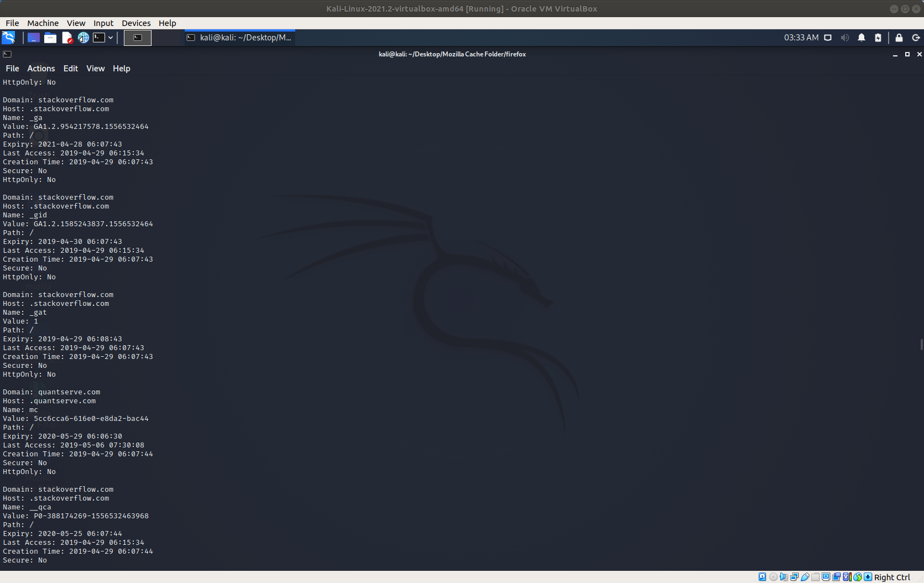Click the VirtualBox hard disk activity icon

coord(762,577)
